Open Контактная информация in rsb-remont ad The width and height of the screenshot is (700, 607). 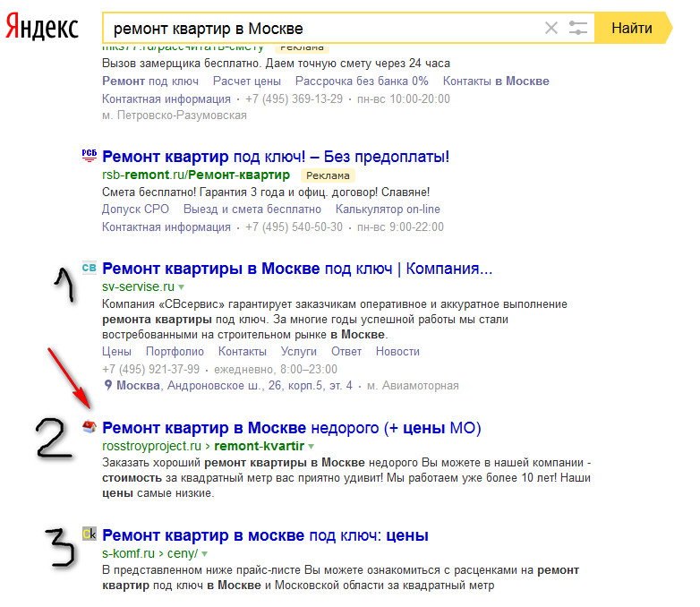166,227
